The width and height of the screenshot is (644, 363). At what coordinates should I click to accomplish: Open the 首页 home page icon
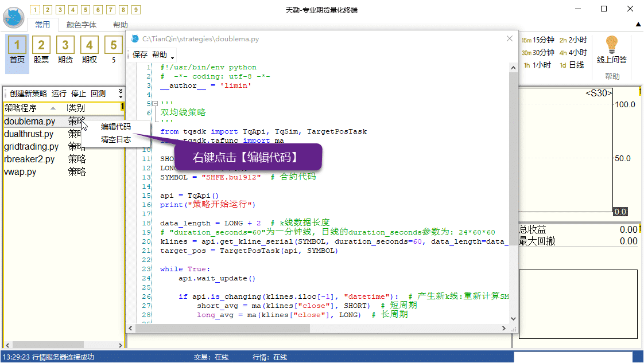click(x=17, y=50)
